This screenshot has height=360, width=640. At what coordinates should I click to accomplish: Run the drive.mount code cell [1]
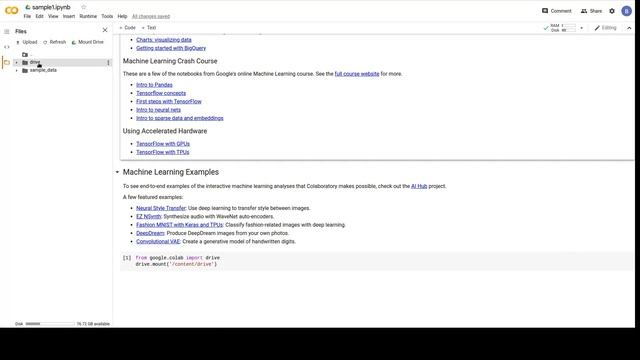pos(127,258)
